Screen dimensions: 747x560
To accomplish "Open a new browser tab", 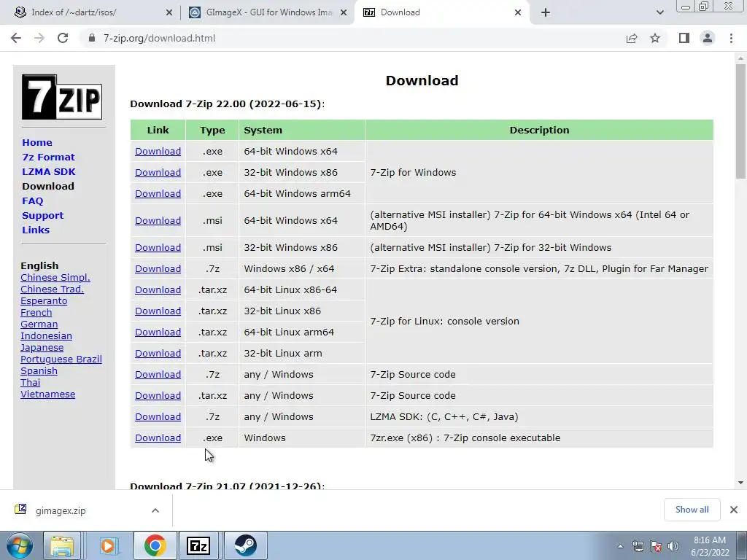I will click(x=546, y=12).
